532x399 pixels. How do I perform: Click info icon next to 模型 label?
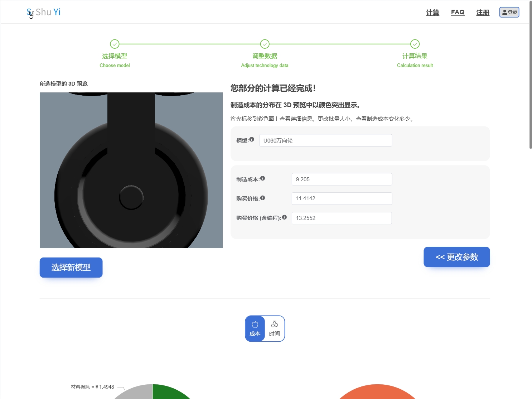click(x=252, y=139)
